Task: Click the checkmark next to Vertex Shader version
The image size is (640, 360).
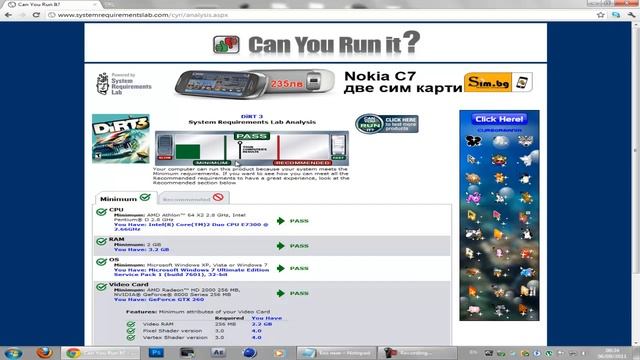Action: tap(131, 338)
